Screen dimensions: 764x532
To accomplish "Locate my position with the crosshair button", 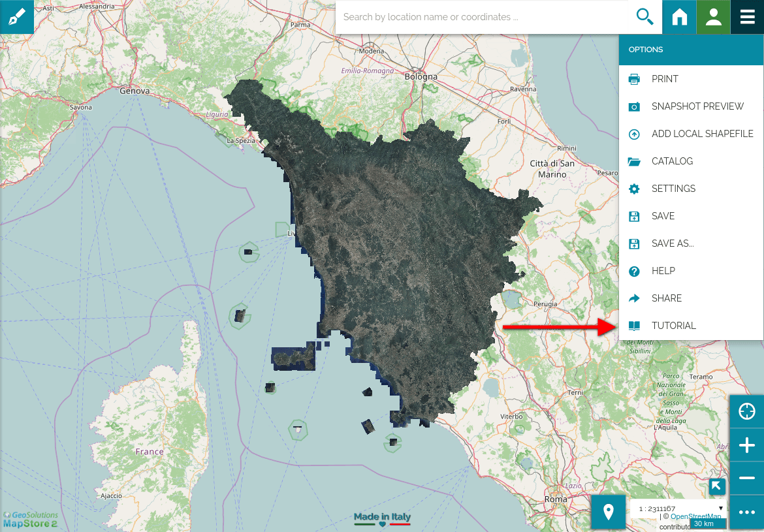I will click(x=746, y=412).
